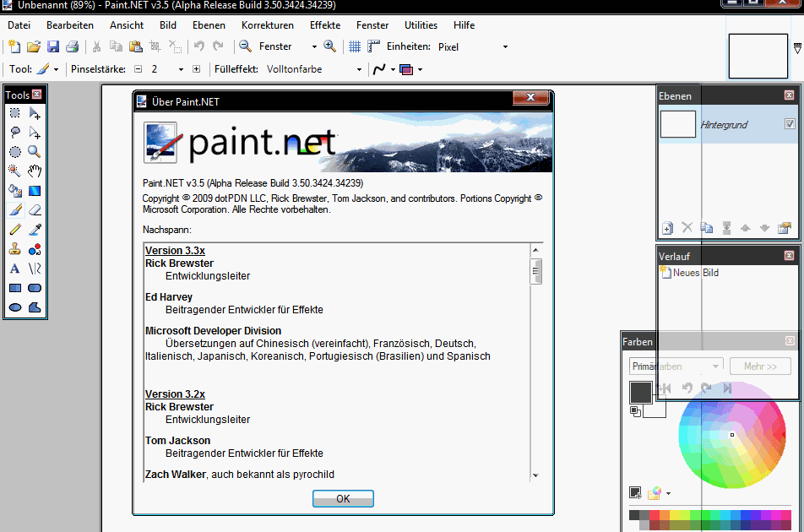The height and width of the screenshot is (532, 804).
Task: Open the Einheiten Pixel dropdown
Action: click(505, 46)
